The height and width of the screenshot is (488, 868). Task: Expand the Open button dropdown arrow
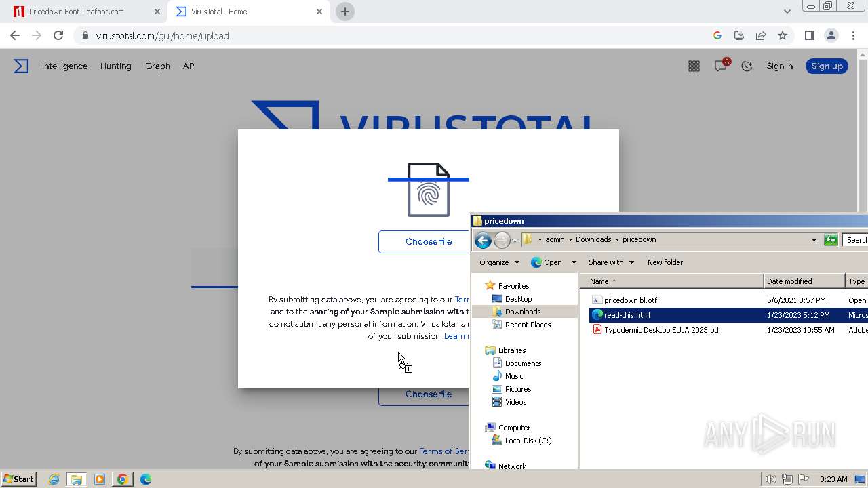(x=574, y=262)
